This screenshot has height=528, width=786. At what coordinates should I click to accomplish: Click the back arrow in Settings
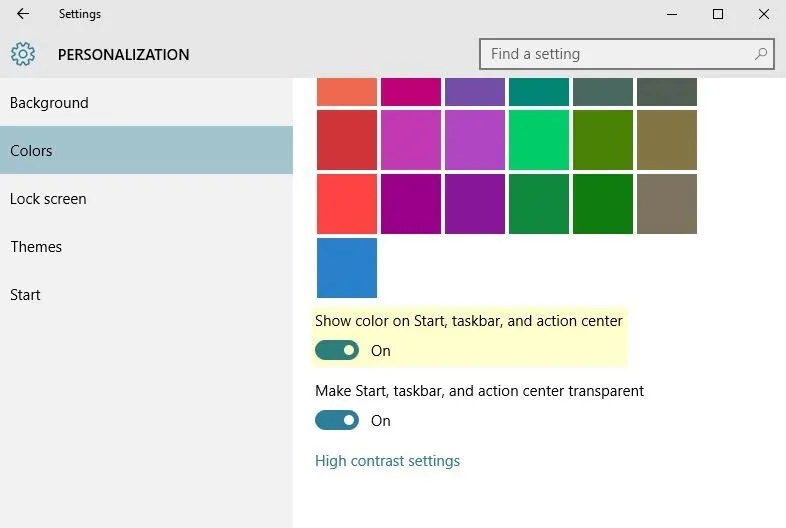click(23, 14)
